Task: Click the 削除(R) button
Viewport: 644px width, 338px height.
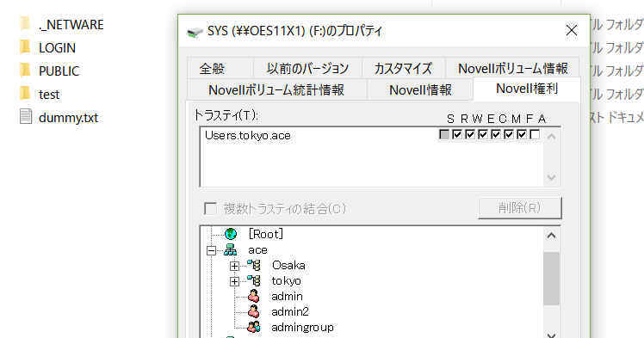Action: click(519, 208)
